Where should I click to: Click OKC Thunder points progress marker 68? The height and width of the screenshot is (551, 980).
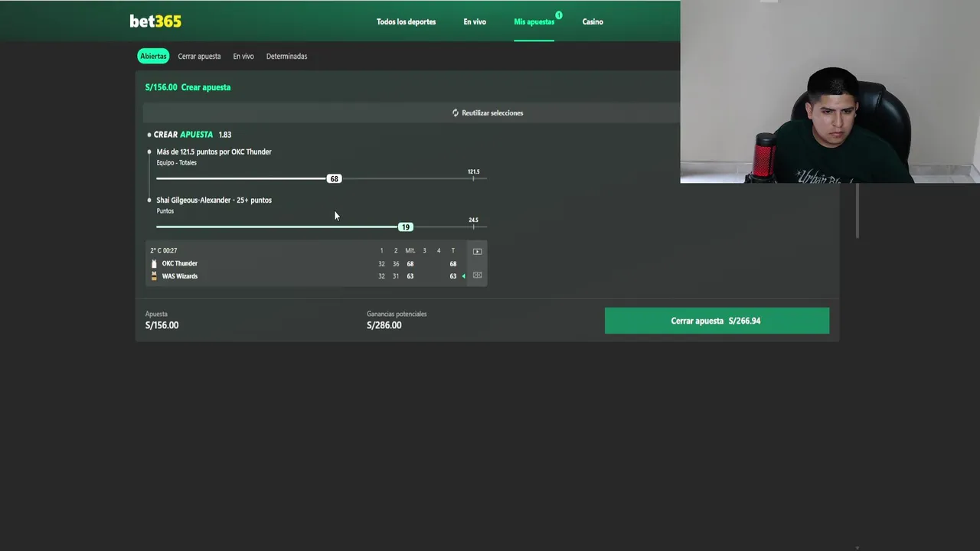(334, 178)
